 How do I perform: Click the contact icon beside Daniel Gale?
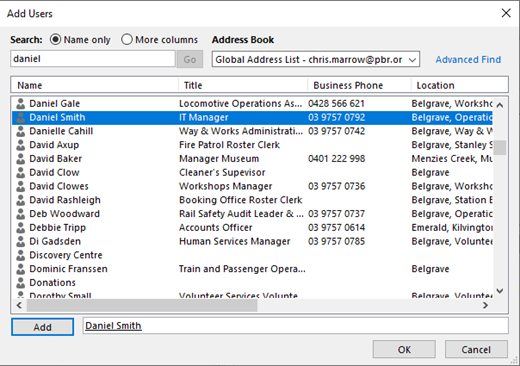click(x=21, y=104)
